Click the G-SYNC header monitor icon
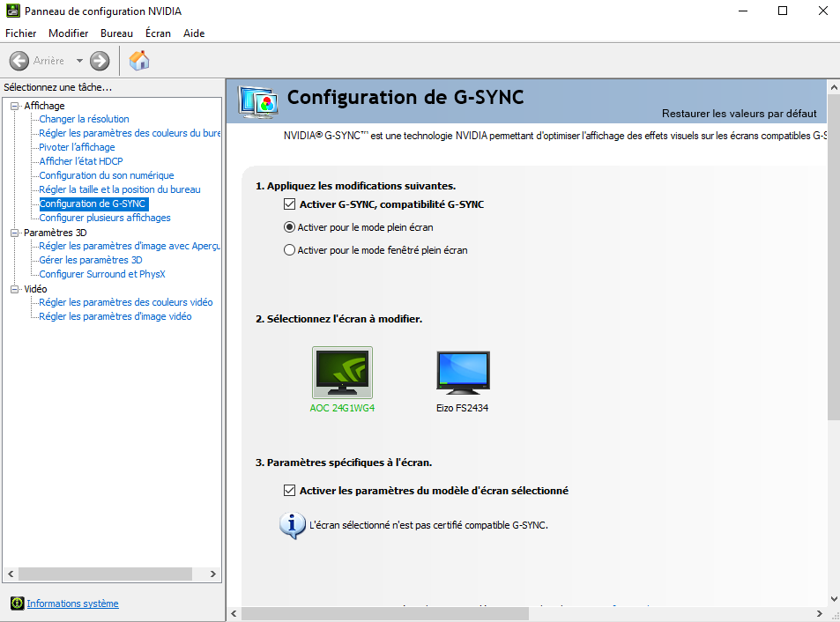840x622 pixels. (x=258, y=101)
